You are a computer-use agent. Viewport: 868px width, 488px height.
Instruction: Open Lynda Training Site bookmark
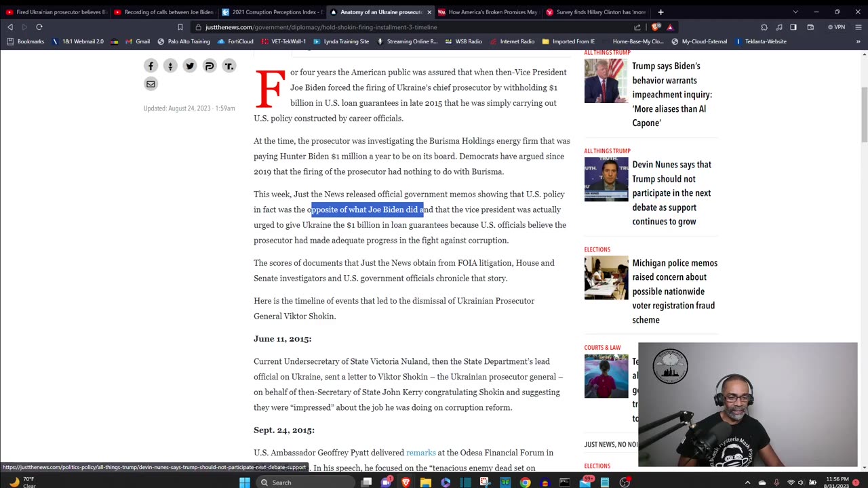[341, 41]
